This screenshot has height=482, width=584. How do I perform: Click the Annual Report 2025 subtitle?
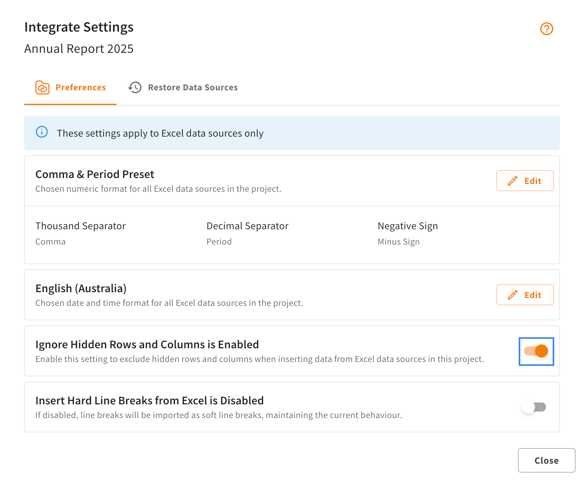(79, 49)
